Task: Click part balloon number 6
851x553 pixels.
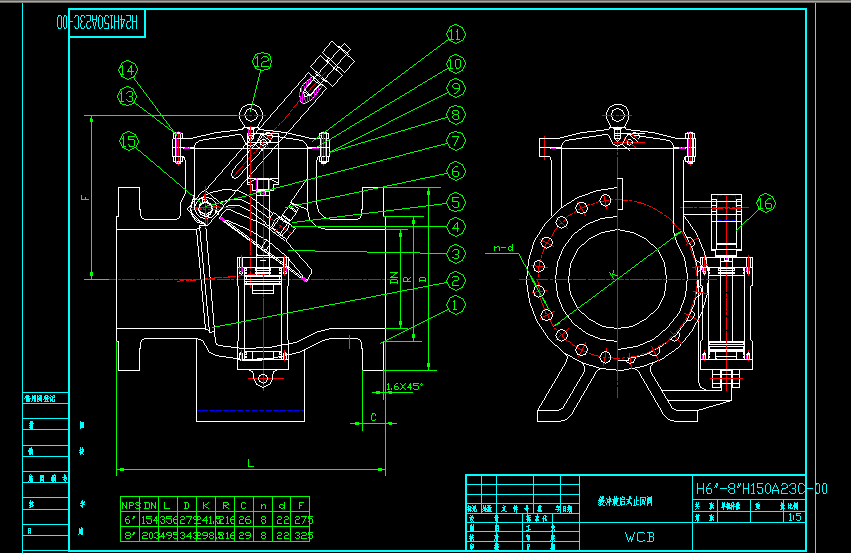Action: pos(455,171)
